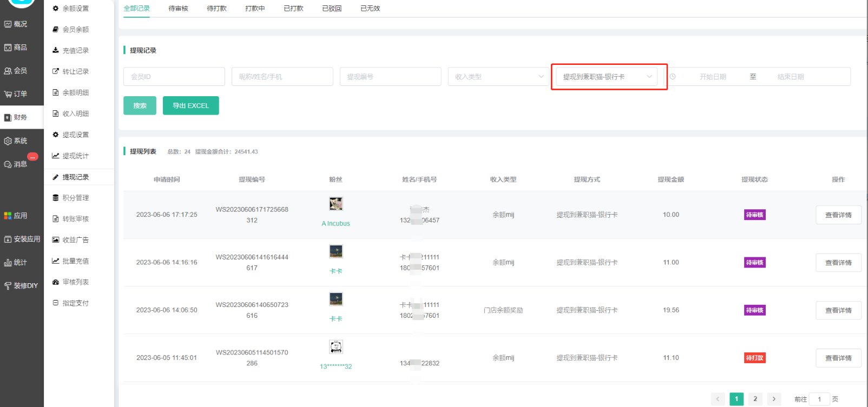The height and width of the screenshot is (407, 868).
Task: Open 订单 orders via cart icon
Action: click(x=8, y=94)
